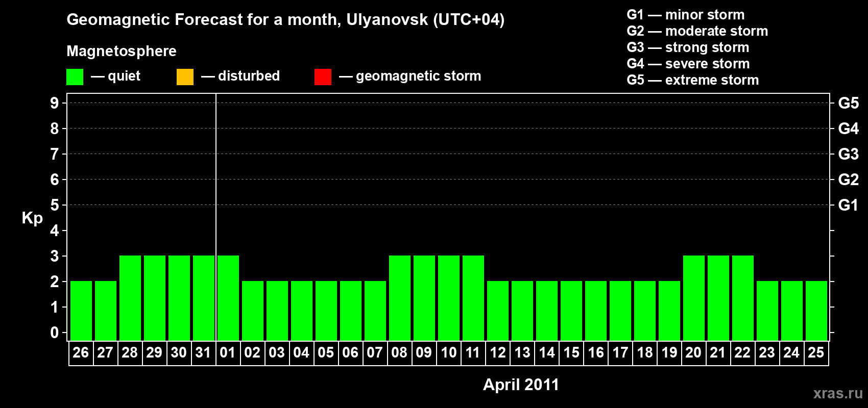Viewport: 868px width, 408px height.
Task: Click date label 04 on x-axis
Action: click(x=301, y=352)
